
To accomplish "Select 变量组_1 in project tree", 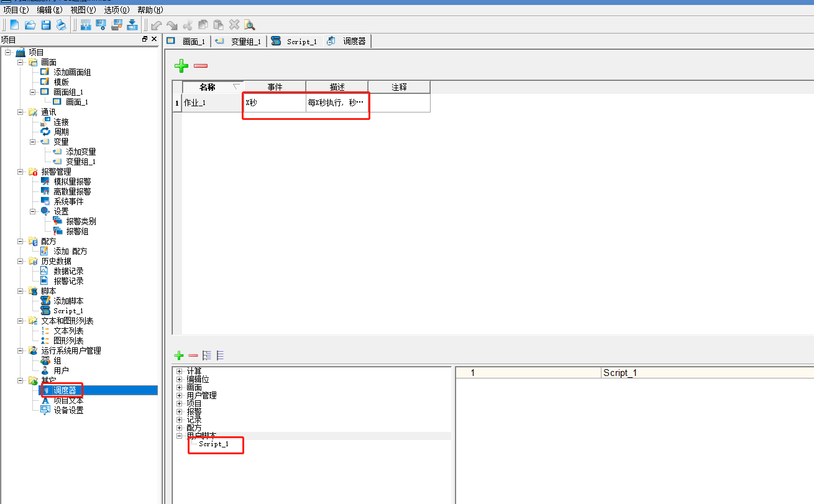I will pyautogui.click(x=81, y=162).
